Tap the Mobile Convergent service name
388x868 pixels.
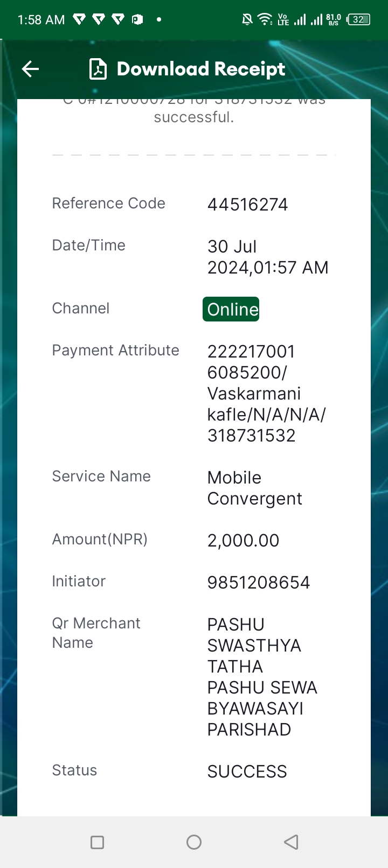tap(255, 488)
